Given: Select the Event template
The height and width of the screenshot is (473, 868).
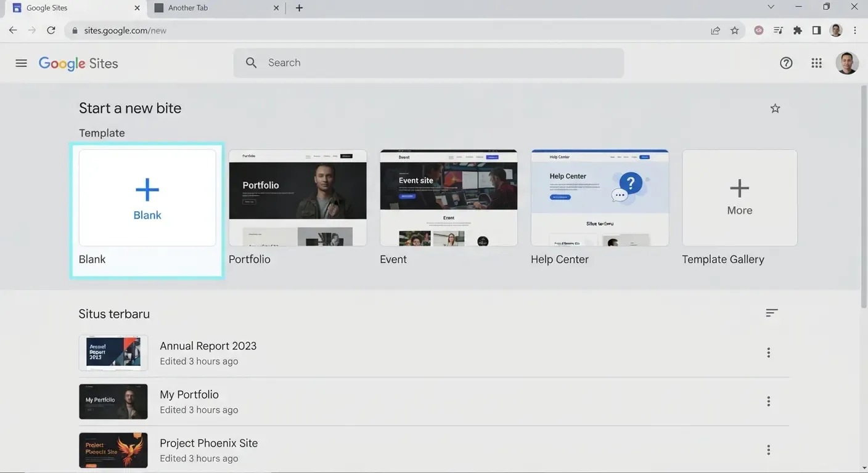Looking at the screenshot, I should tap(449, 198).
